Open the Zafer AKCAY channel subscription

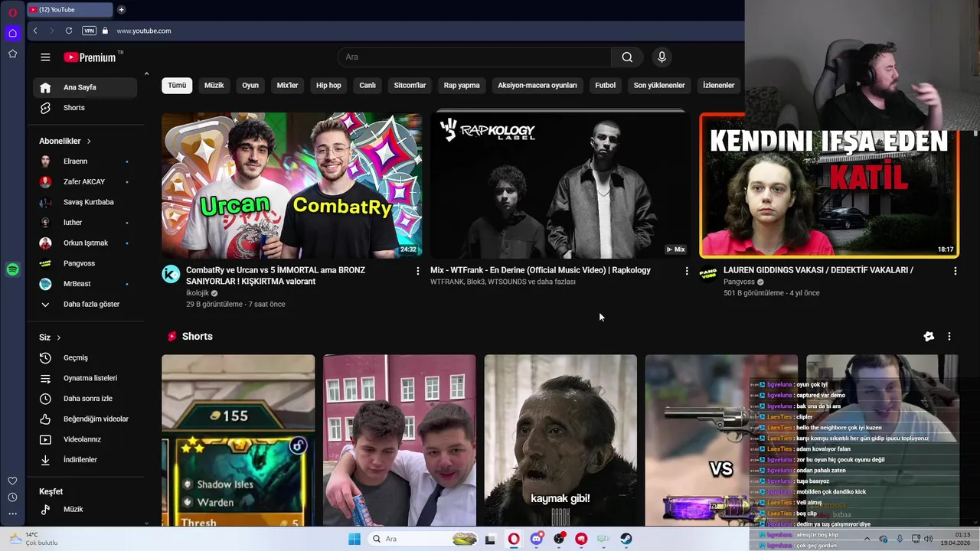coord(85,181)
